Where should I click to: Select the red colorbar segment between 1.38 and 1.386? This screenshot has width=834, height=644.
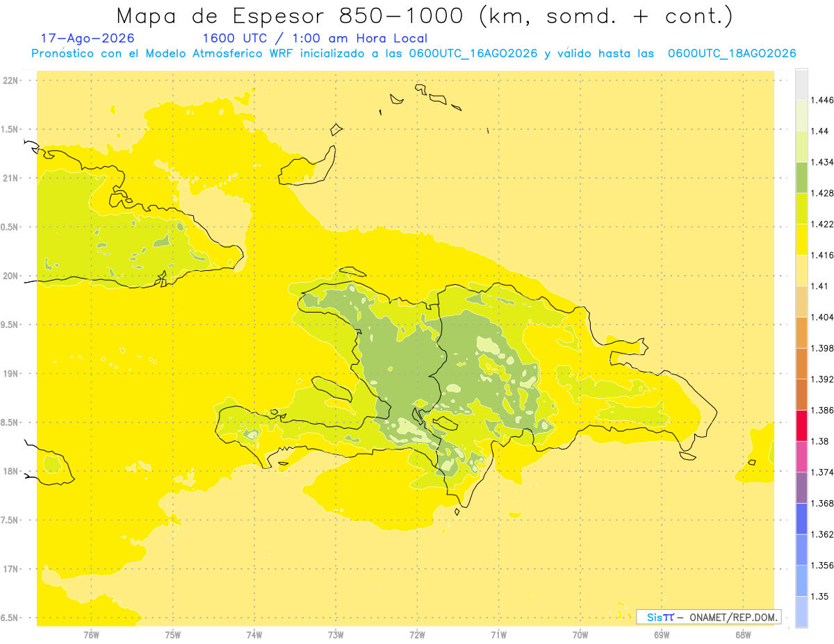click(x=801, y=426)
